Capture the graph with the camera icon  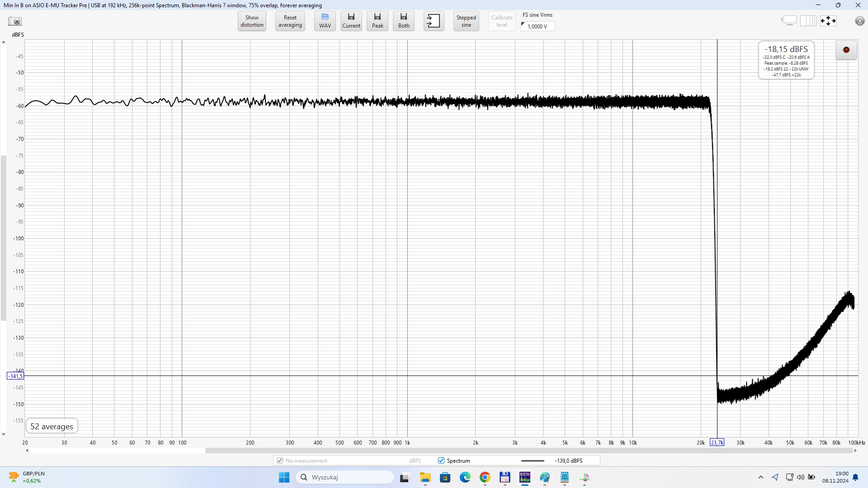point(15,21)
